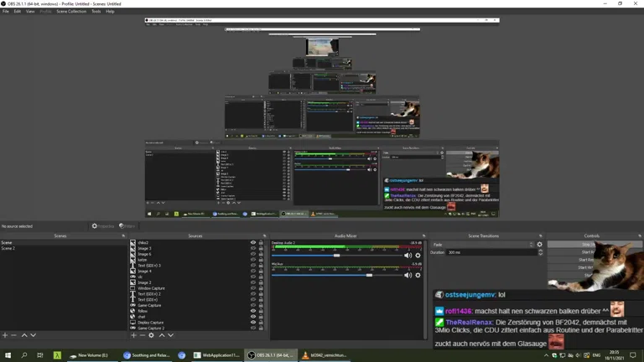Move selected scene down with arrow icon
This screenshot has height=362, width=644.
34,335
